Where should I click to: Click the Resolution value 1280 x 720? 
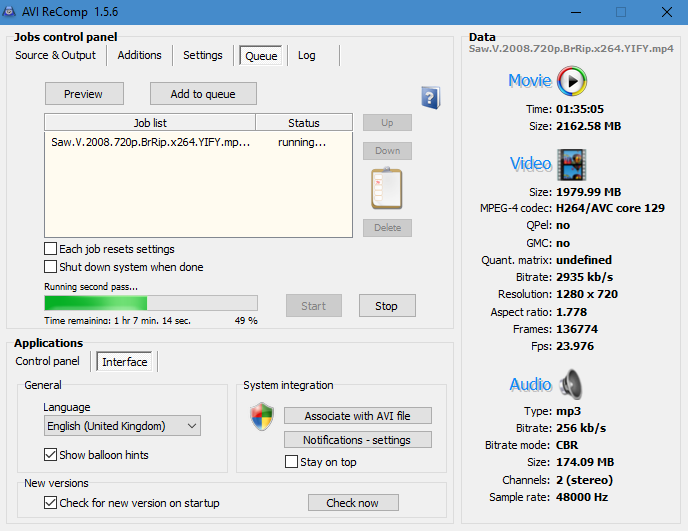click(587, 294)
